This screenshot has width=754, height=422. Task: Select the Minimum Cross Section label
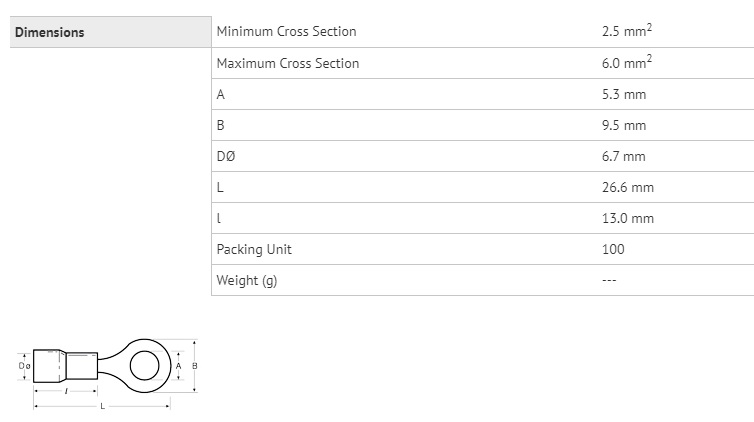[x=287, y=32]
